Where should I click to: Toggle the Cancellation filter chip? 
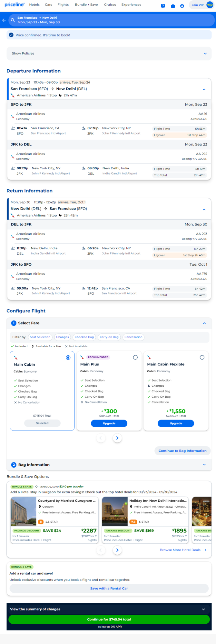click(133, 337)
